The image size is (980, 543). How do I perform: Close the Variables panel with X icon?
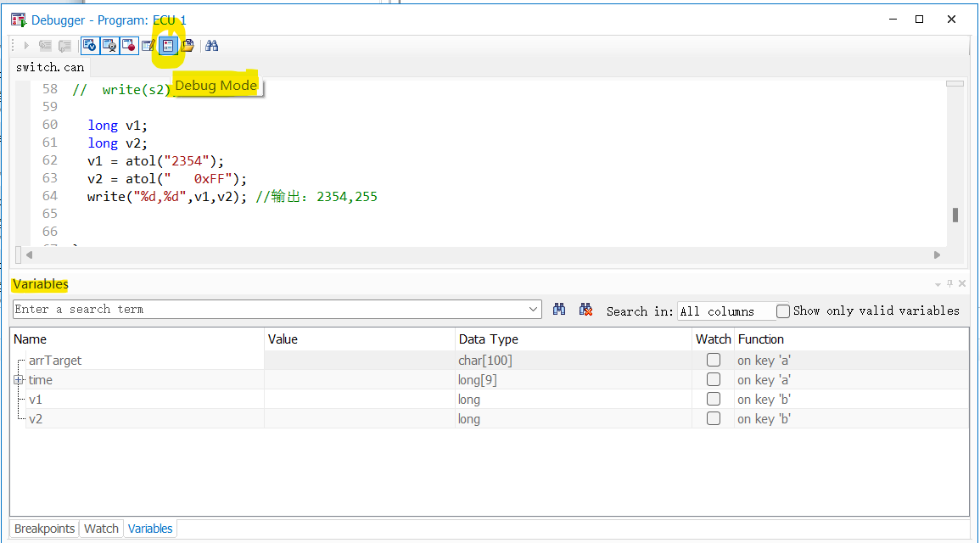(x=962, y=283)
